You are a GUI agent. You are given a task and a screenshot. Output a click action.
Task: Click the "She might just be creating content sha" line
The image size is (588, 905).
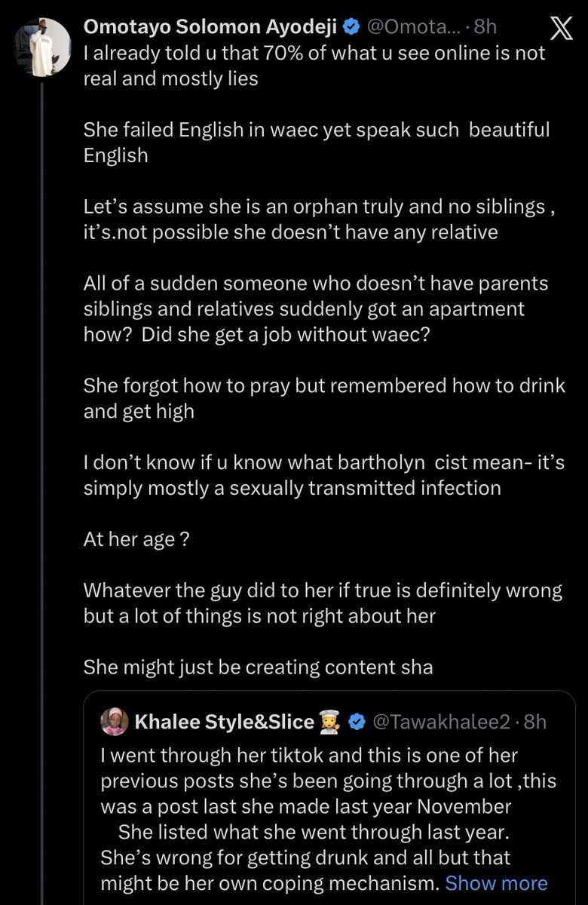[x=259, y=666]
